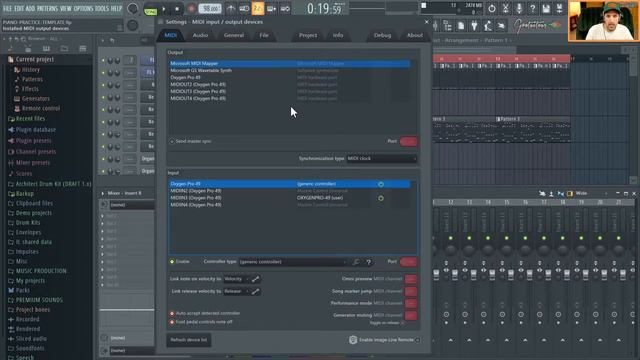The image size is (640, 360).
Task: Click the input Port number box
Action: [408, 262]
